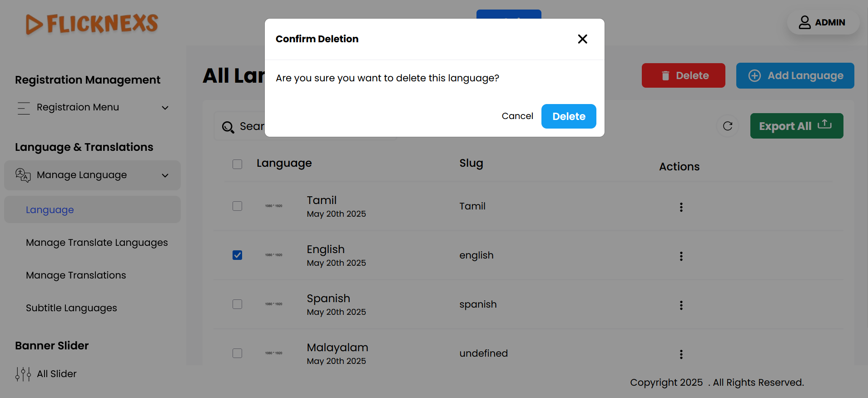Click the refresh icon beside Export All
Viewport: 868px width, 398px height.
(727, 126)
